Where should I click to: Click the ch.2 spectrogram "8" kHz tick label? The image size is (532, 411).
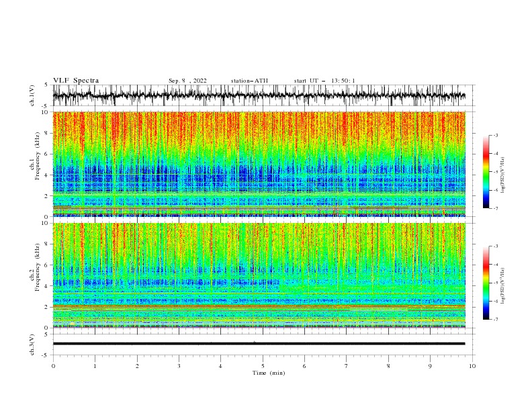coord(47,244)
